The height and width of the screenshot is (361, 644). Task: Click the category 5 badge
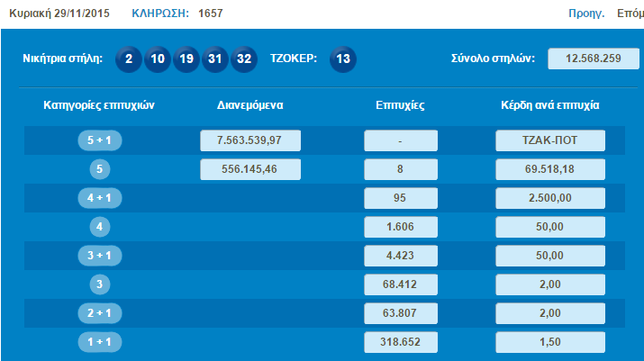click(99, 169)
